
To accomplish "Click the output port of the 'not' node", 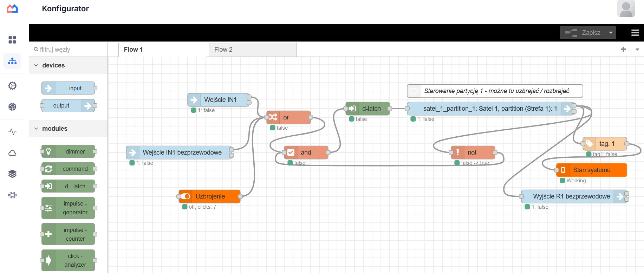I will tap(495, 152).
